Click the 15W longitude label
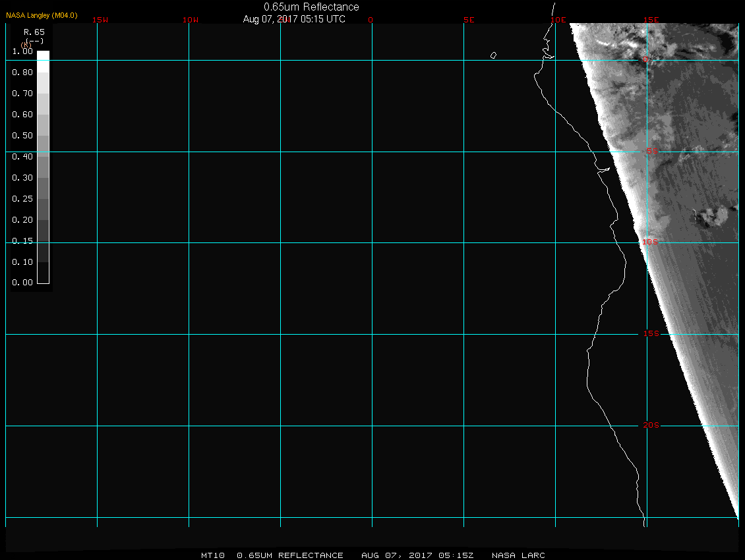745x560 pixels. click(x=100, y=20)
